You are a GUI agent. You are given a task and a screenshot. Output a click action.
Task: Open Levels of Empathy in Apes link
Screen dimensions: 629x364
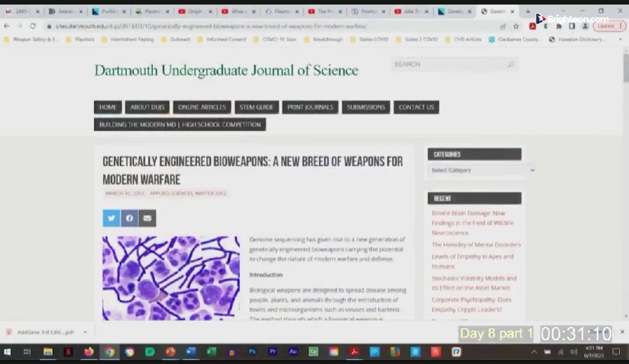coord(472,261)
